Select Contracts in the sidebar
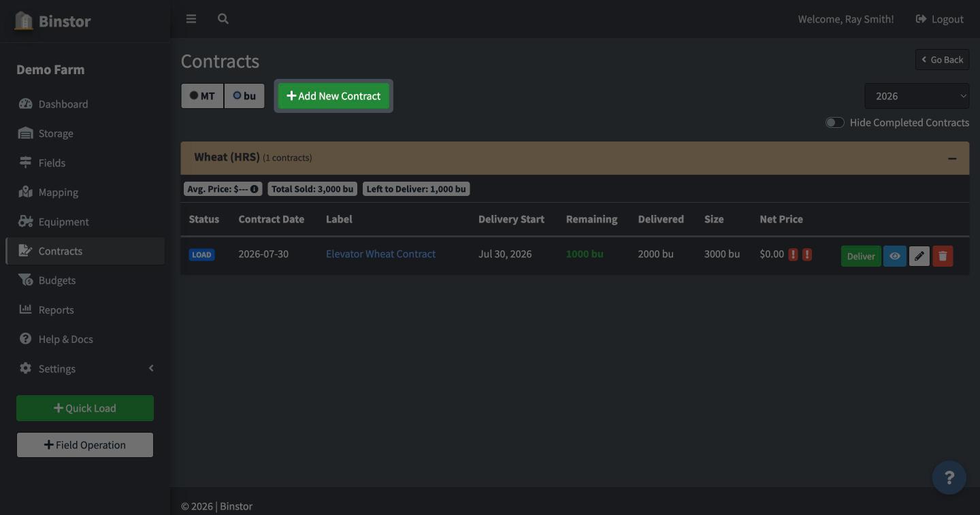 85,251
